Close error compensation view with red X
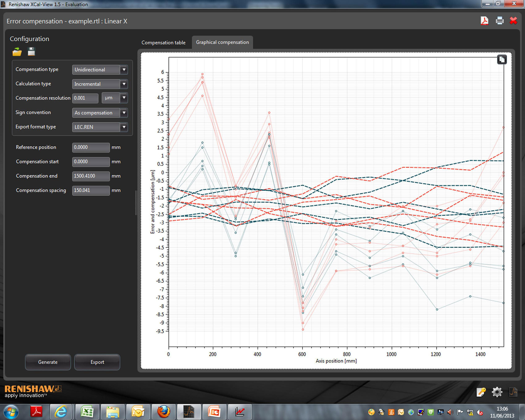 click(x=514, y=21)
